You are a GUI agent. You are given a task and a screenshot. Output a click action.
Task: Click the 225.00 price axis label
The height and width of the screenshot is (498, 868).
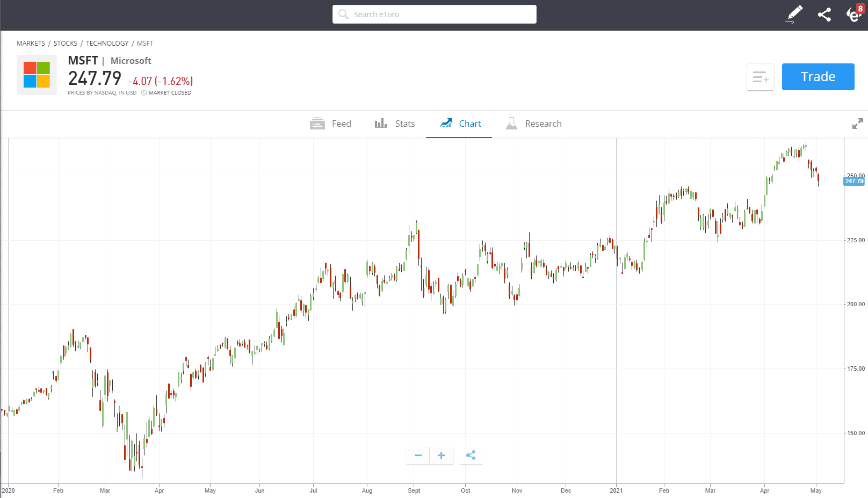pos(856,240)
